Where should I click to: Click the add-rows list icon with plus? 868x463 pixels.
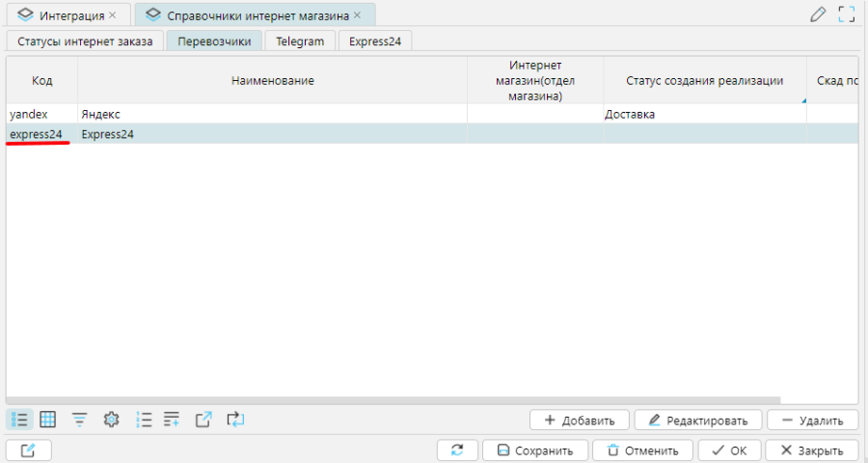click(x=172, y=420)
